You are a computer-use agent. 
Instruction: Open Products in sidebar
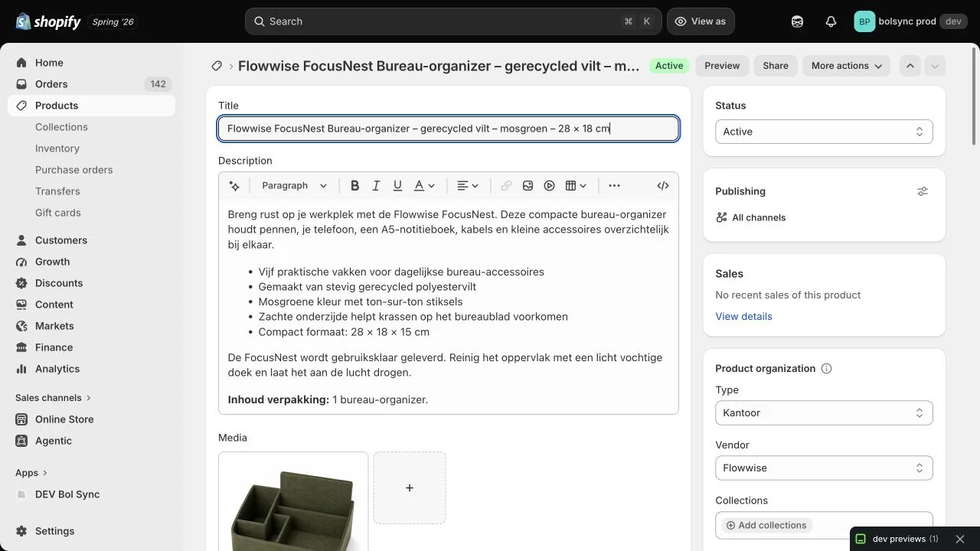coord(92,106)
